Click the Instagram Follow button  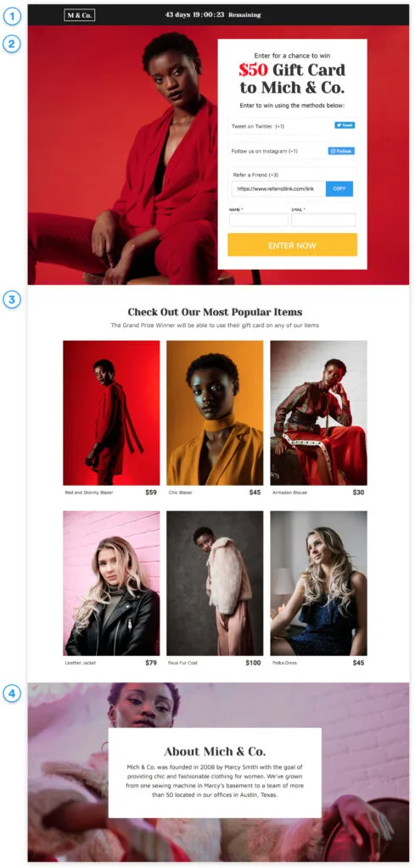(x=341, y=151)
